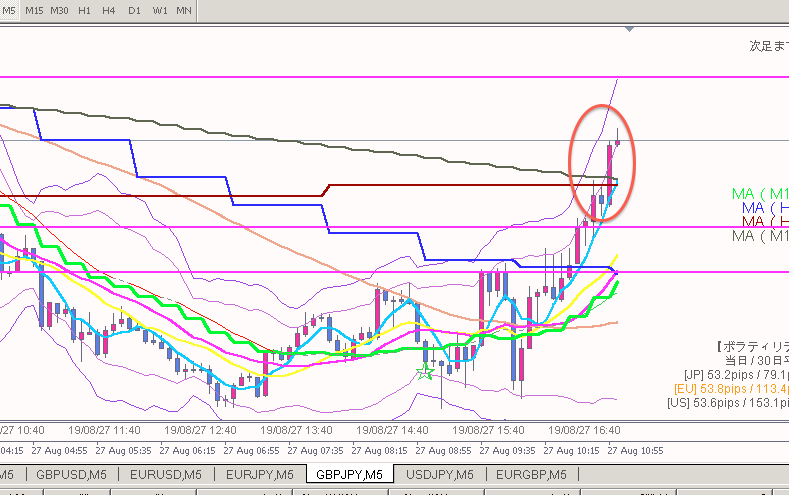Click the orange [EU] 53.8pips volatility line
789x495 pixels.
pyautogui.click(x=731, y=389)
